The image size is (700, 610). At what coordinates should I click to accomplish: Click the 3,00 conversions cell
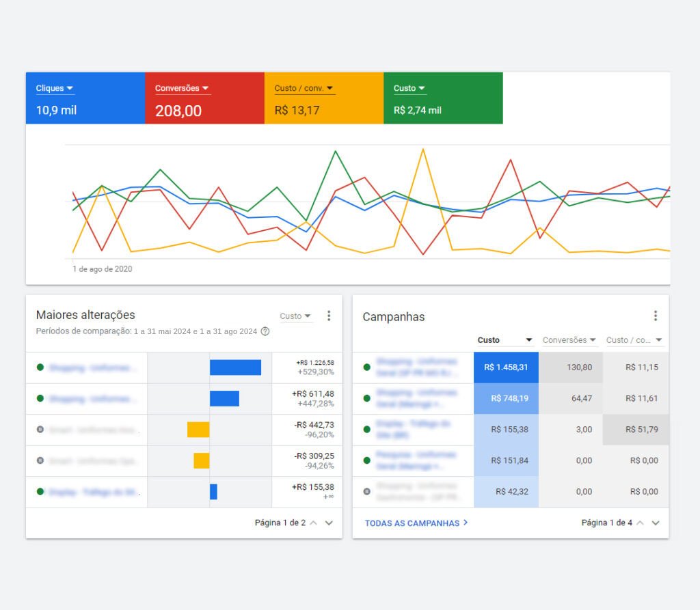point(571,430)
